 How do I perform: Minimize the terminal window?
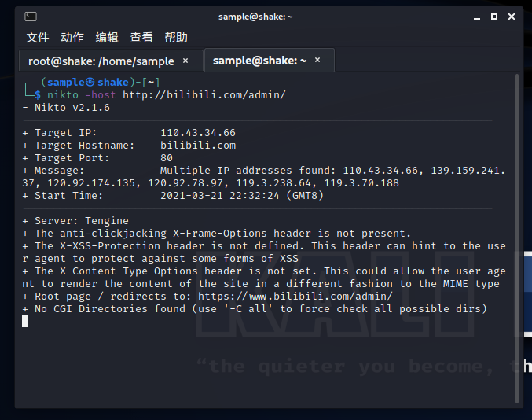coord(477,17)
